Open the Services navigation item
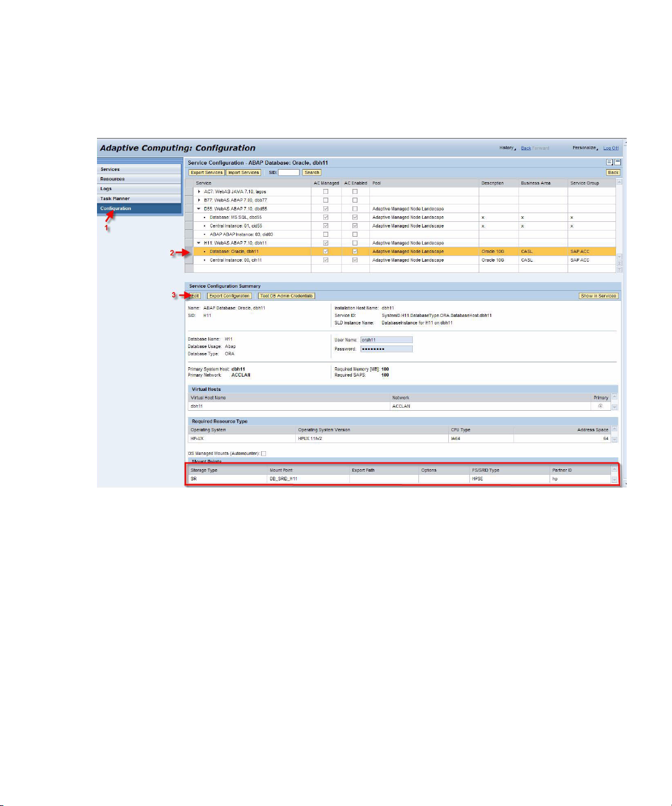Image resolution: width=672 pixels, height=806 pixels. pos(139,169)
